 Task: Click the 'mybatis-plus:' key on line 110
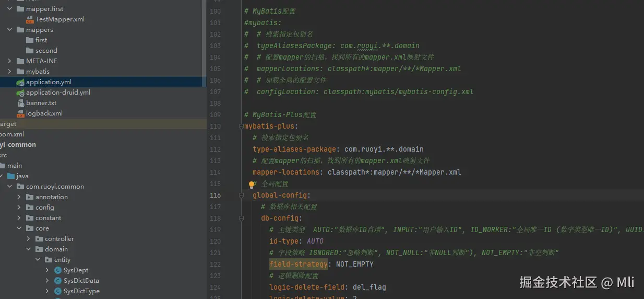click(x=271, y=126)
